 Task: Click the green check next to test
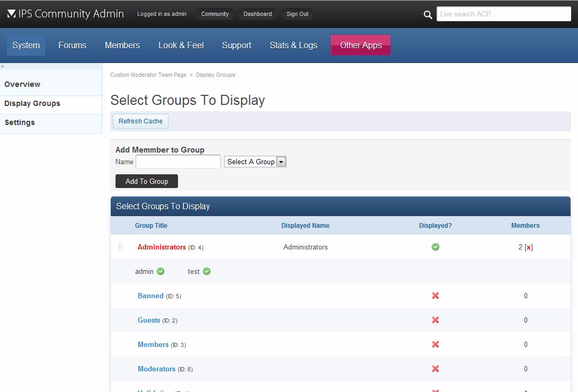click(x=207, y=272)
